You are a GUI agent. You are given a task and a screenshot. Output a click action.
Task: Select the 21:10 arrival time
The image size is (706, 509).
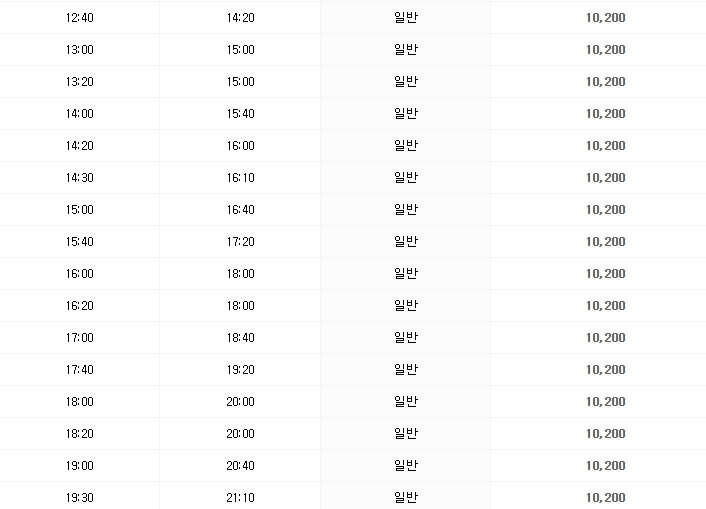[x=241, y=498]
